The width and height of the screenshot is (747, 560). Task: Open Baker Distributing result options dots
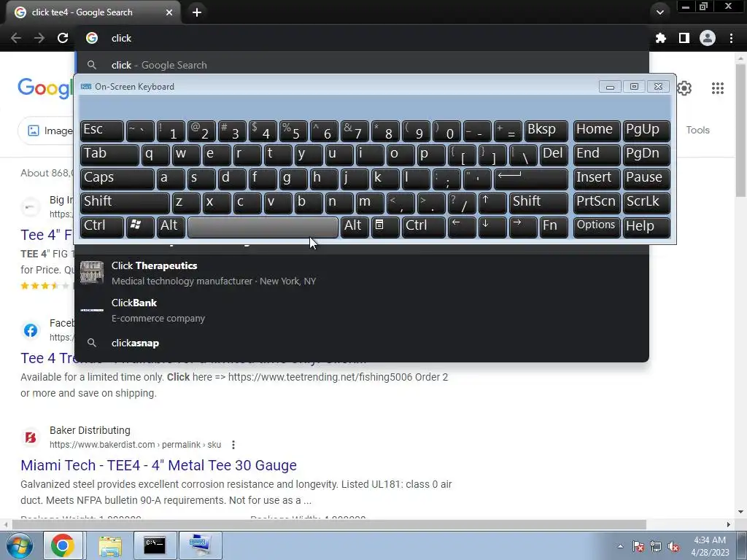[233, 445]
